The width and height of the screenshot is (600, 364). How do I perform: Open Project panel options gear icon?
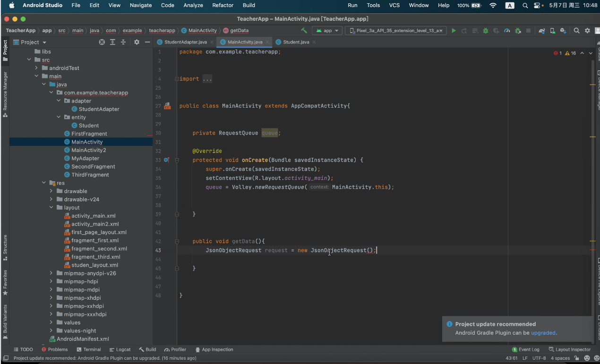pyautogui.click(x=137, y=42)
